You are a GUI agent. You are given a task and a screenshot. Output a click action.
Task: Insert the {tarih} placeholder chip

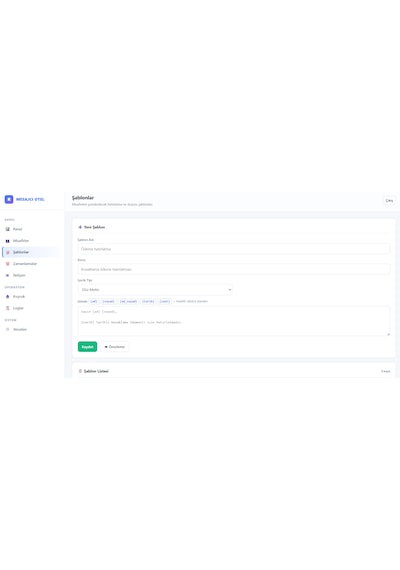(x=148, y=301)
